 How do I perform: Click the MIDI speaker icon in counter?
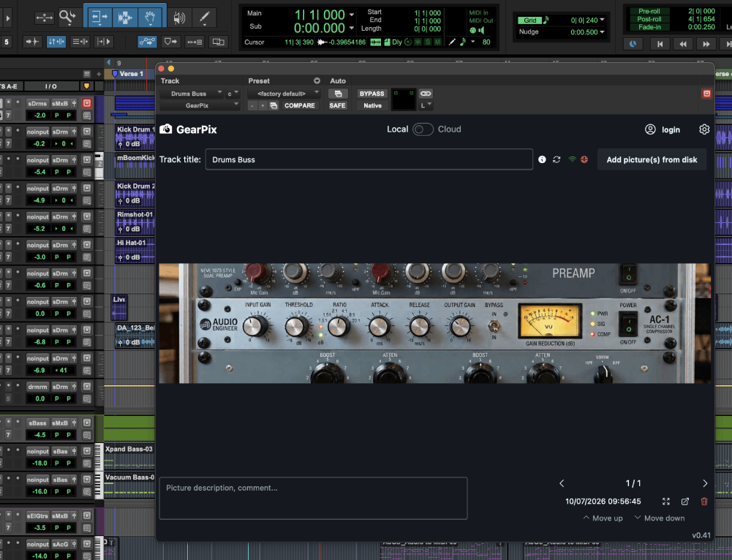click(481, 30)
